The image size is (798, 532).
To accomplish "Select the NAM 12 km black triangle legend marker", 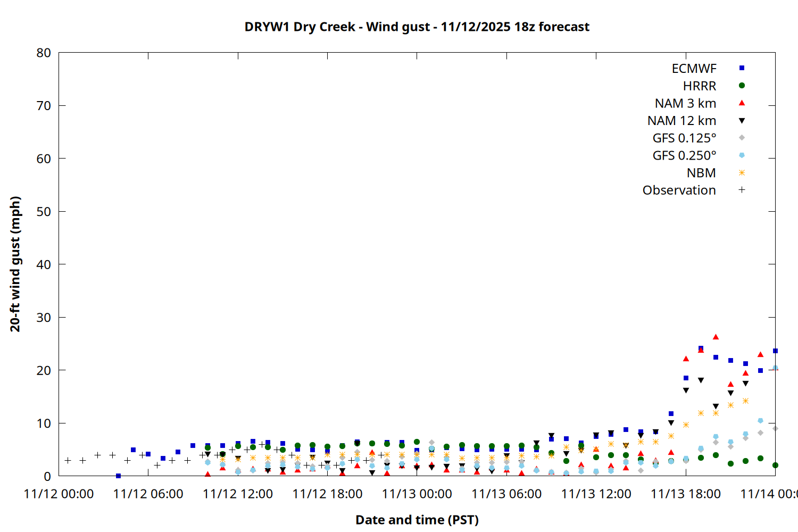I will (742, 121).
